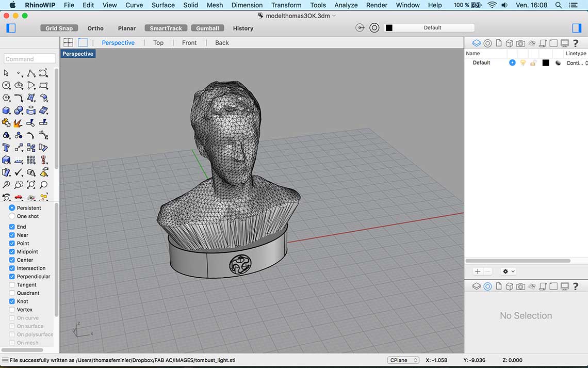Toggle the SmartTrack button
Image resolution: width=588 pixels, height=368 pixels.
166,28
